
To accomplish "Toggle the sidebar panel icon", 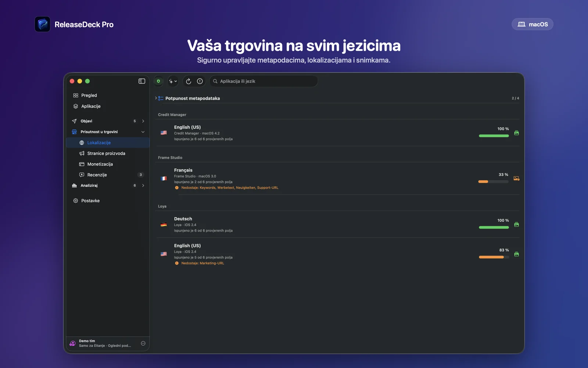I will coord(141,81).
